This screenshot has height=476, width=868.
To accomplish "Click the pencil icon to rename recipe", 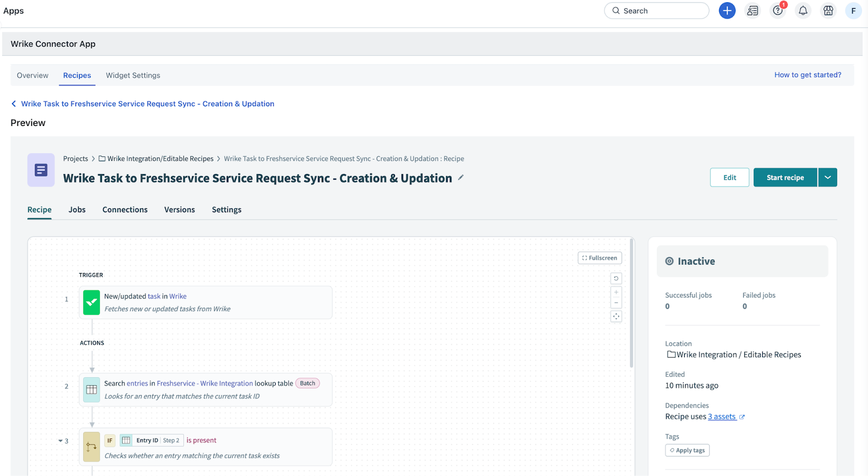I will coord(461,177).
